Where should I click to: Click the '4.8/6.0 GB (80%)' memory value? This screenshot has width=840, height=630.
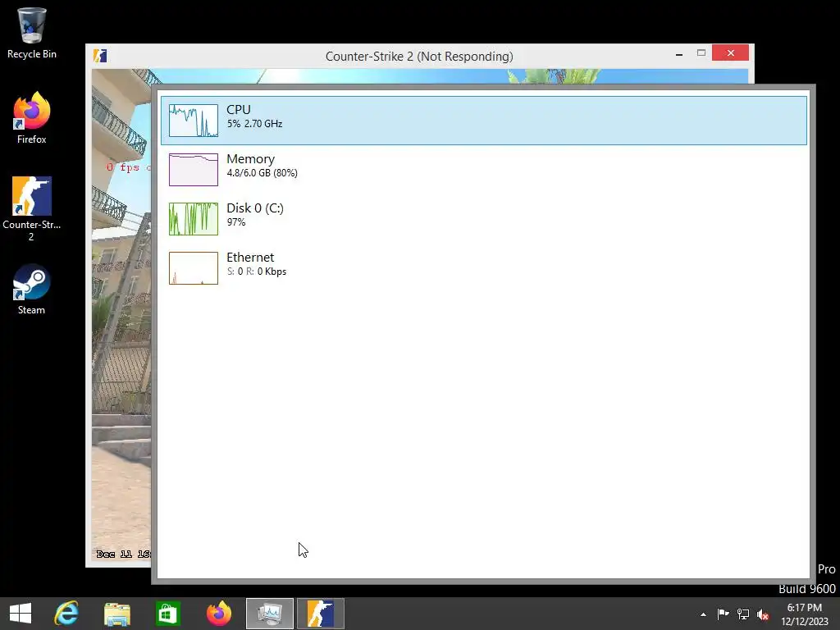coord(262,173)
